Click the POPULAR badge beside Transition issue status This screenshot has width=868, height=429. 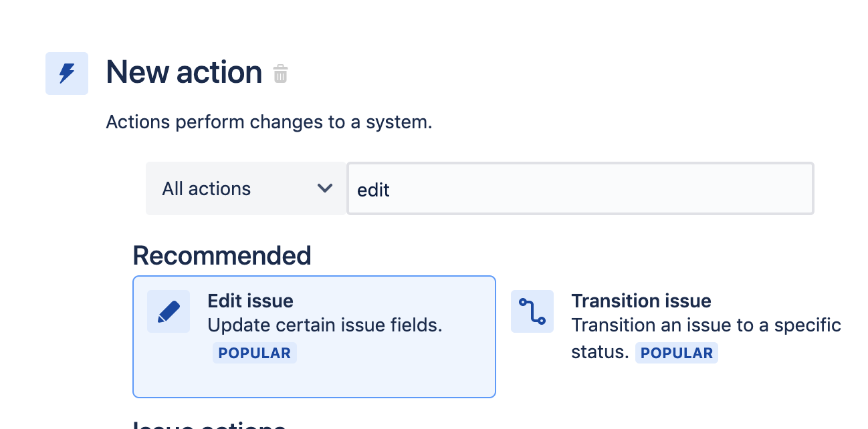(677, 353)
